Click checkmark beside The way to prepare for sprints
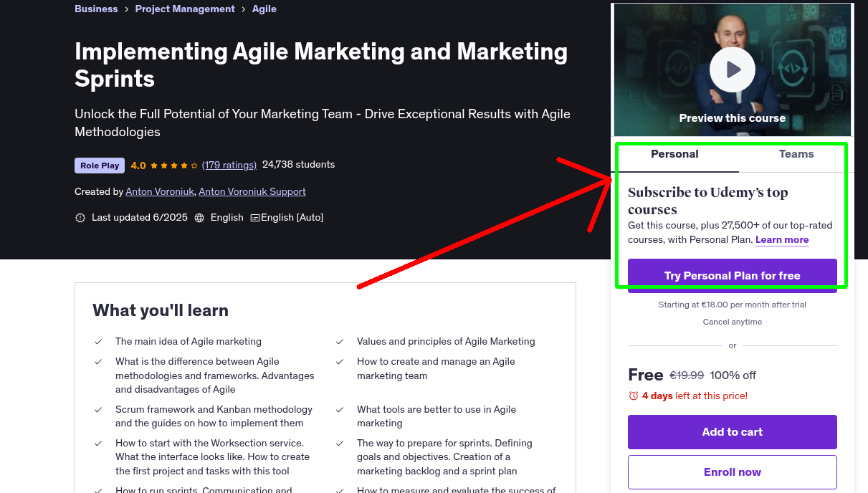This screenshot has height=493, width=868. 340,444
